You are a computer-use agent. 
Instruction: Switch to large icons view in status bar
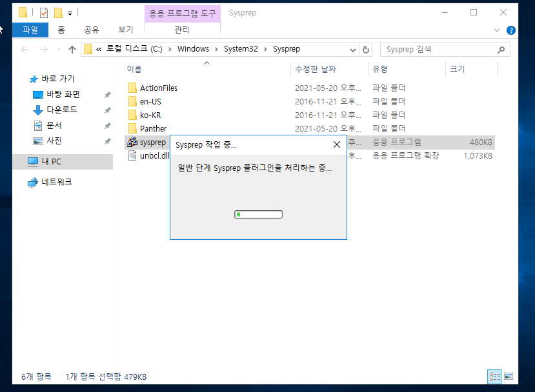coord(509,377)
